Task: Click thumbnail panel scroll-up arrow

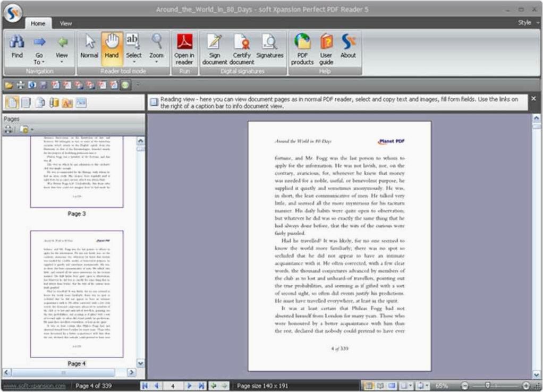Action: (140, 141)
